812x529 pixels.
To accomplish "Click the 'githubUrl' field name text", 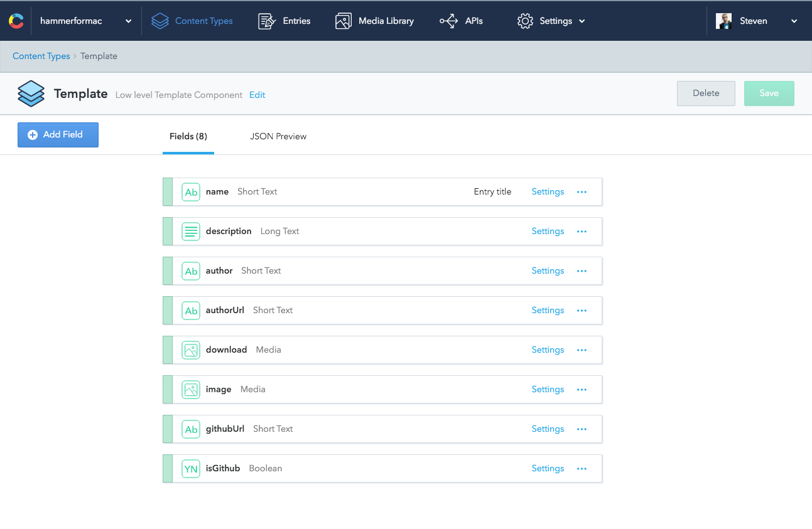I will (x=225, y=429).
